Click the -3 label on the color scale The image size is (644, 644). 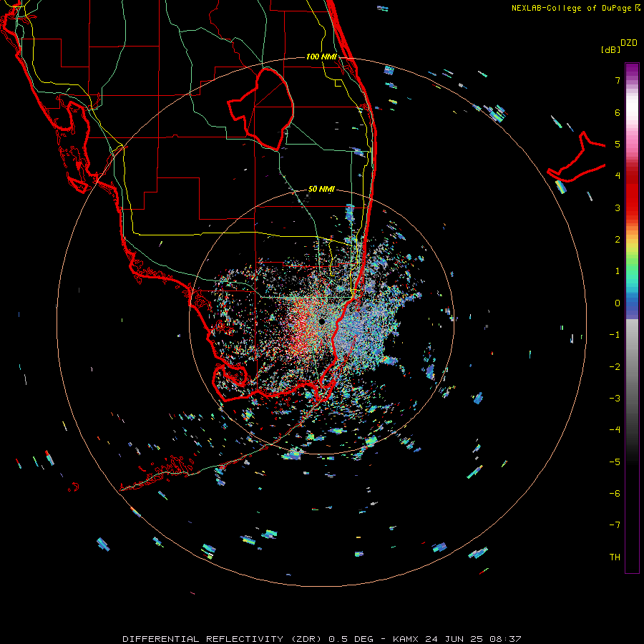615,399
